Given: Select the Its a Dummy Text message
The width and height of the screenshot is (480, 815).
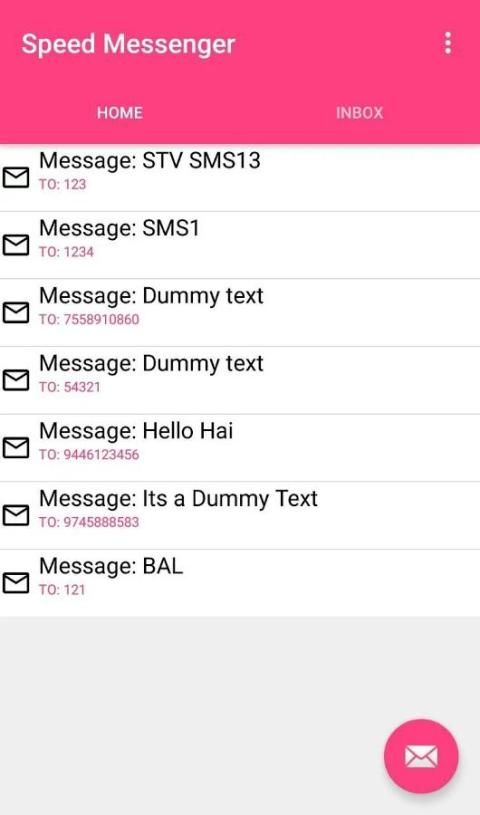Looking at the screenshot, I should (240, 516).
